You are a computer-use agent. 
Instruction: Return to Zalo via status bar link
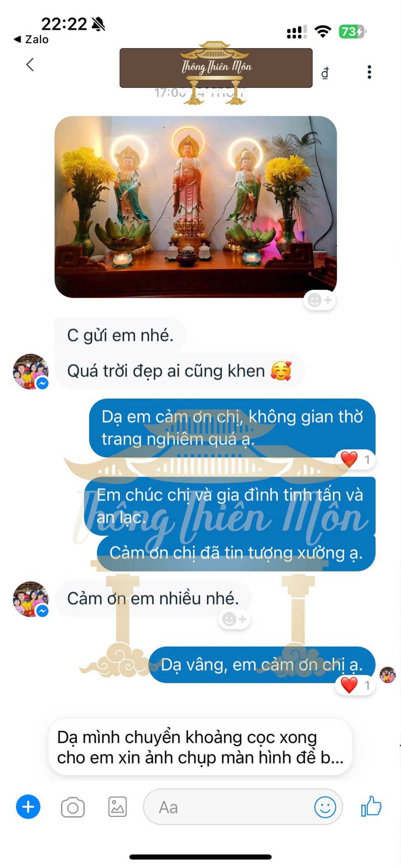coord(31,39)
